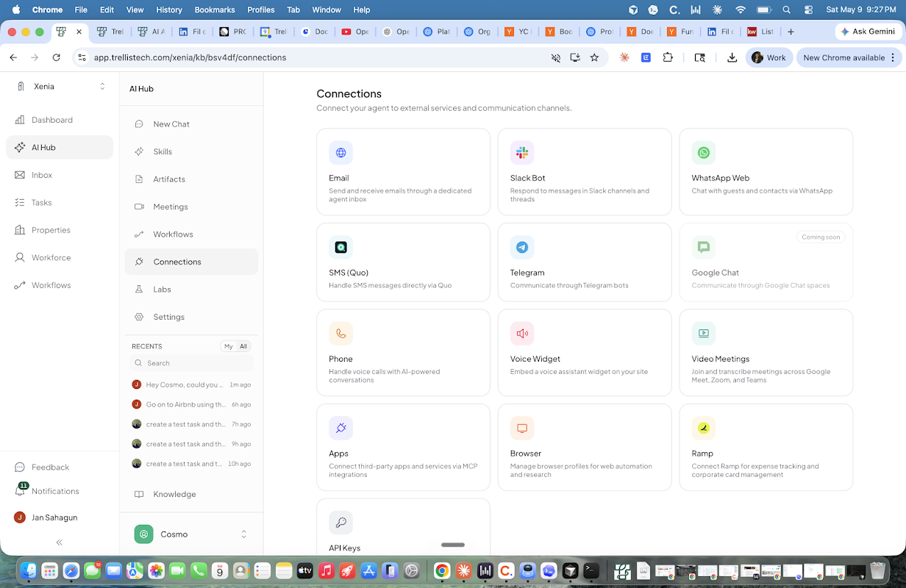The height and width of the screenshot is (588, 906).
Task: Click the Apps plug icon
Action: (x=340, y=429)
